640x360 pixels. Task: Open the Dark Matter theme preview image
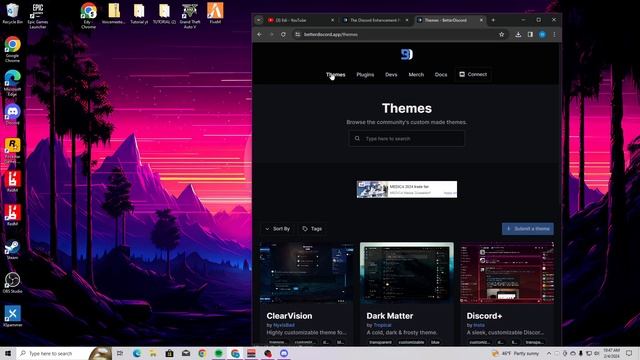(x=407, y=273)
